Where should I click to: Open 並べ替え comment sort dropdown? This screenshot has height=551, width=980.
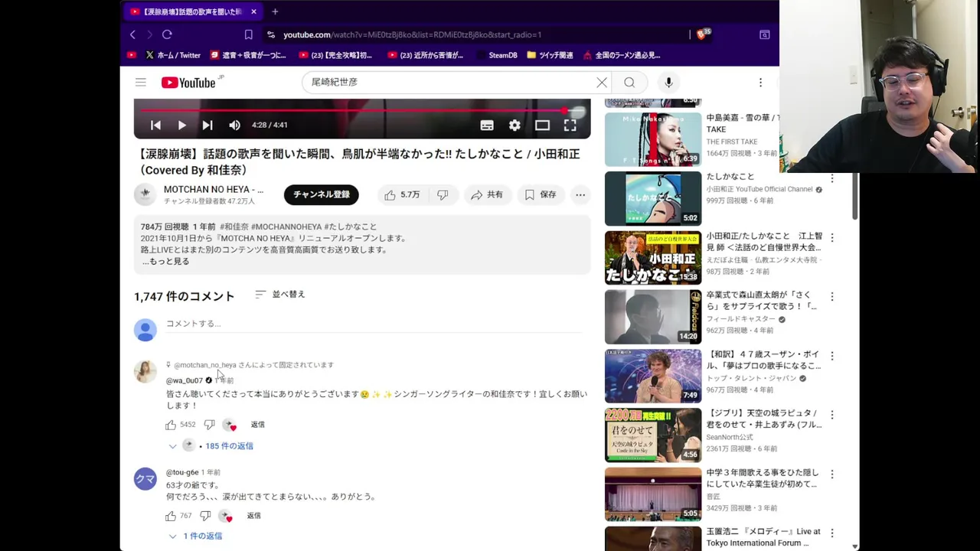pyautogui.click(x=280, y=294)
